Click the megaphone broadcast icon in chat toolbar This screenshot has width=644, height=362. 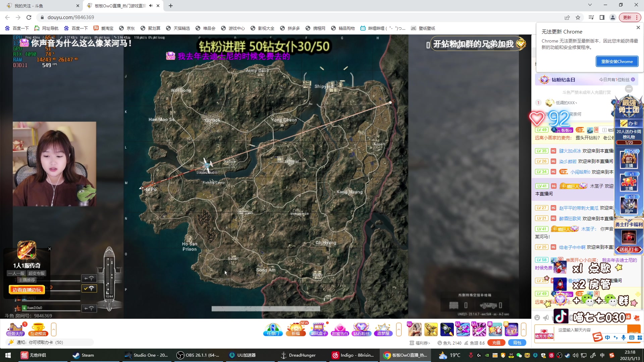tap(546, 317)
